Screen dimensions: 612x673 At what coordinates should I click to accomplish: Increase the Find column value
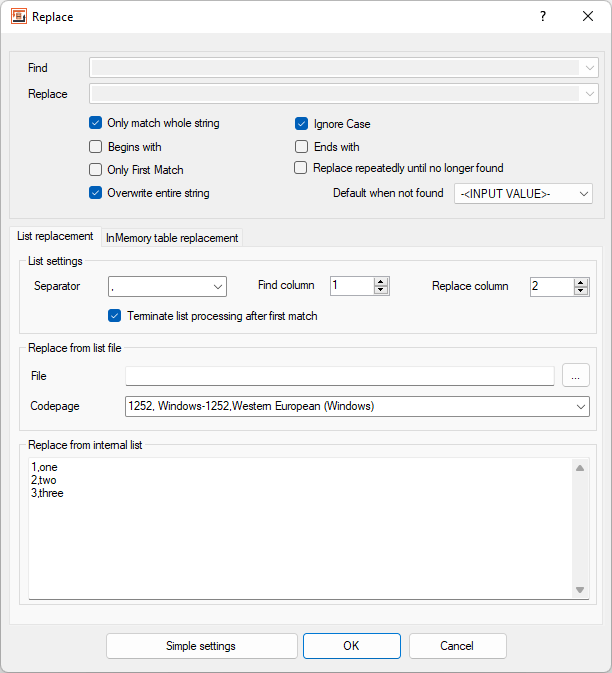coord(381,282)
